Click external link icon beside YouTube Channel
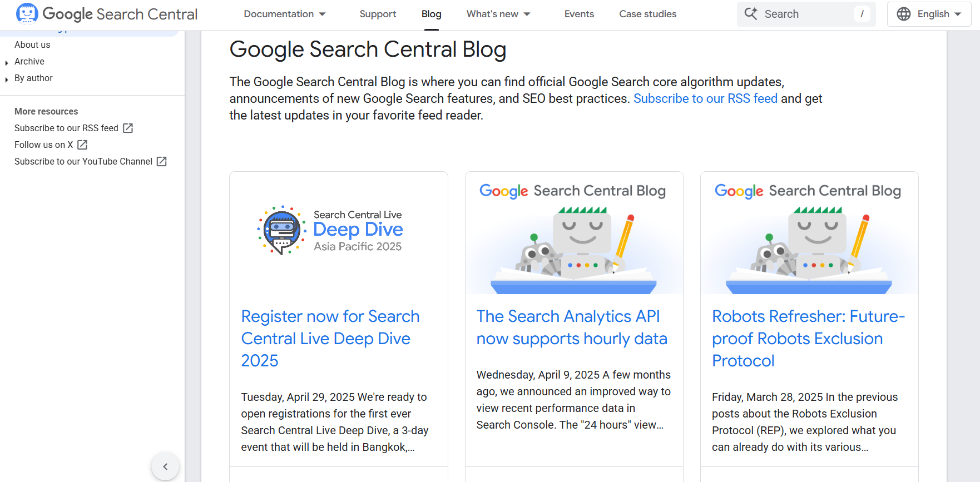This screenshot has height=482, width=980. pyautogui.click(x=162, y=161)
